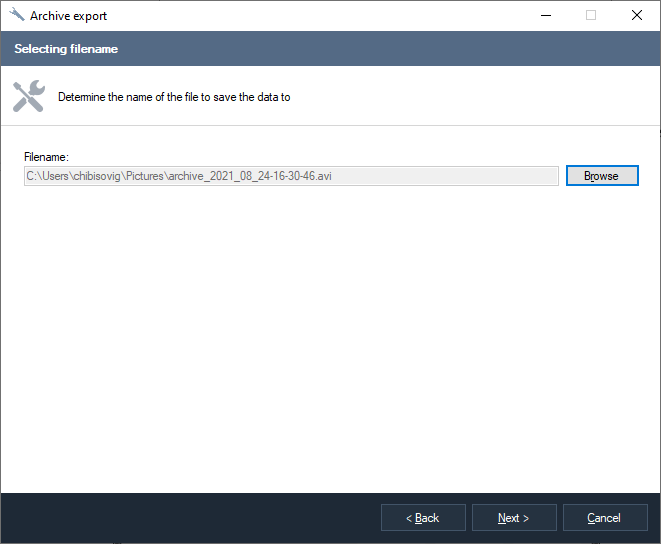The height and width of the screenshot is (544, 661).
Task: Proceed with the Next button
Action: pos(513,518)
